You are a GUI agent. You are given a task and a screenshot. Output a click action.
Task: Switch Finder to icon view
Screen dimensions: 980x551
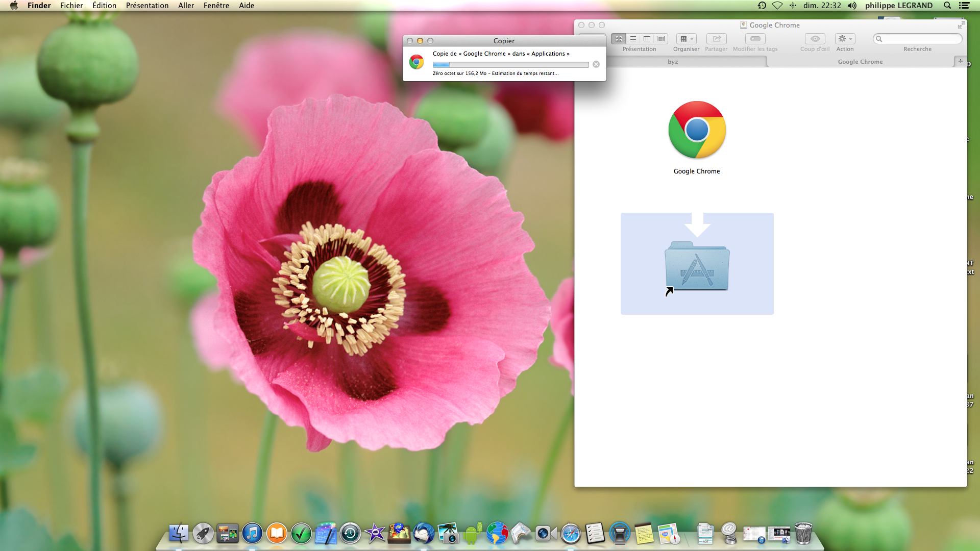(619, 39)
